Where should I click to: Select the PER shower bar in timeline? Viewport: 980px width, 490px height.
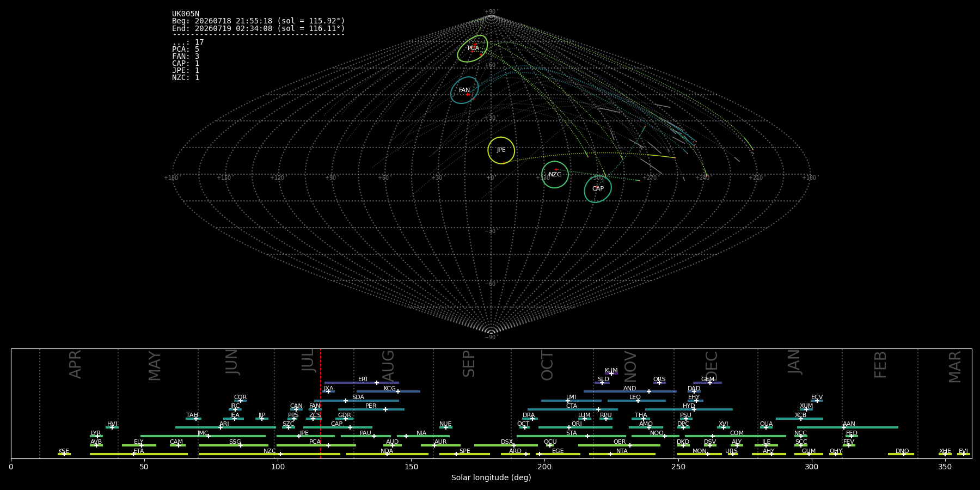(371, 409)
